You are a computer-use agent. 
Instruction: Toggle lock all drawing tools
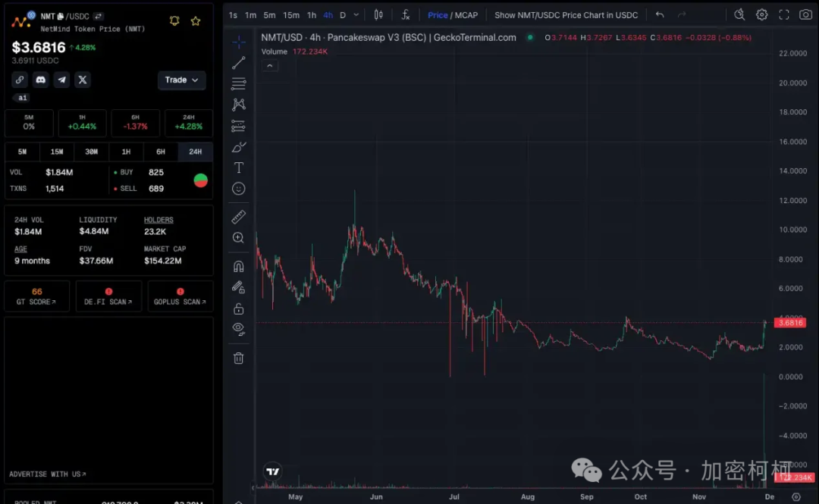click(239, 308)
